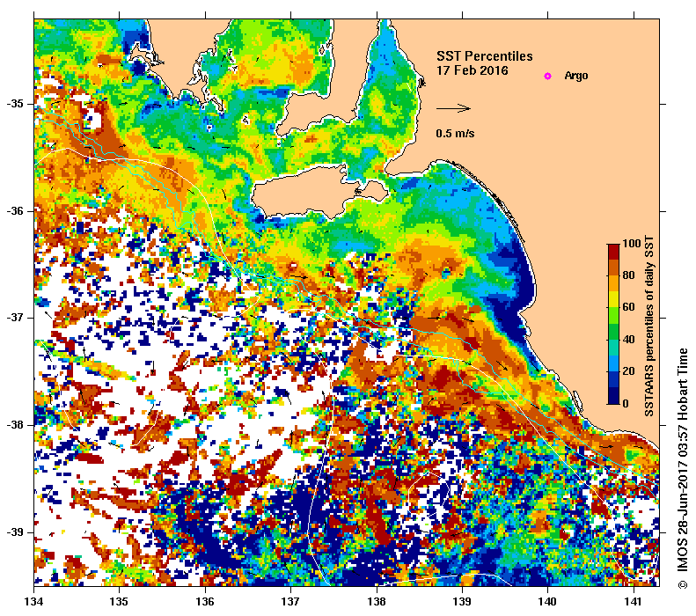The height and width of the screenshot is (616, 696).
Task: Click the -37 latitude axis label
Action: coord(15,318)
